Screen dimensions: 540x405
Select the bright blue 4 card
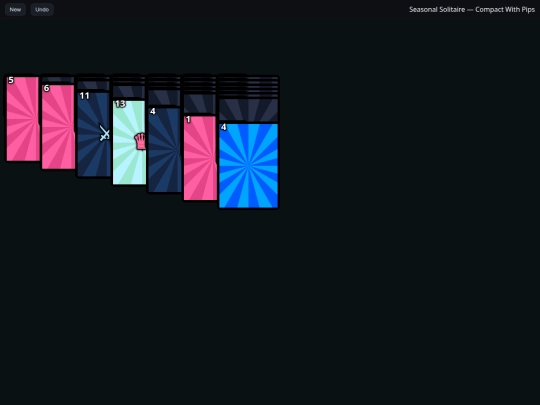pyautogui.click(x=248, y=166)
